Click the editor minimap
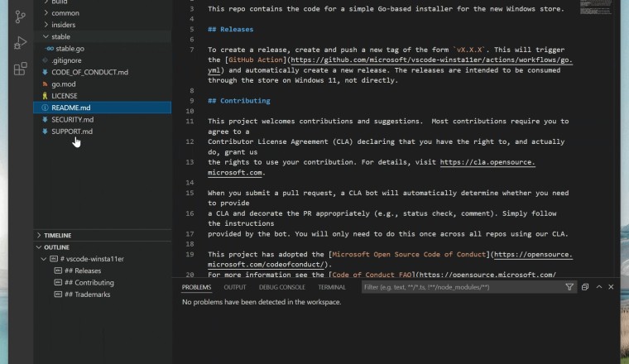The height and width of the screenshot is (364, 629). click(596, 8)
